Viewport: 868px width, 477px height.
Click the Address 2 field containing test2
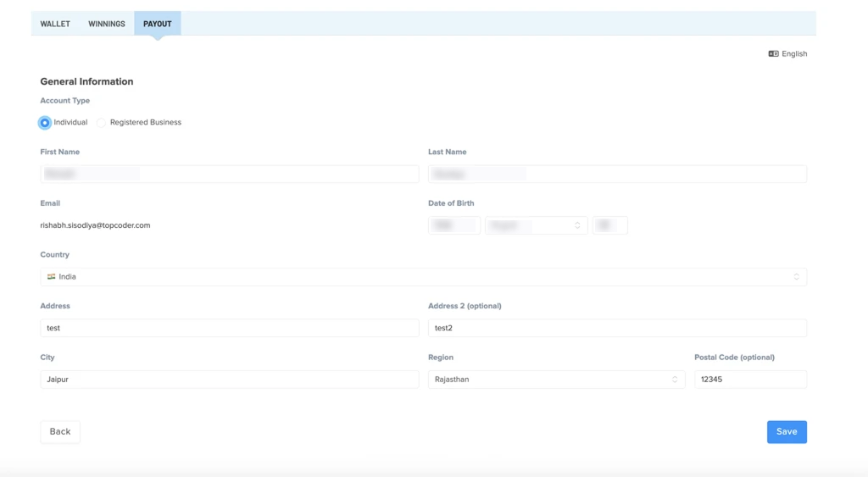tap(617, 328)
